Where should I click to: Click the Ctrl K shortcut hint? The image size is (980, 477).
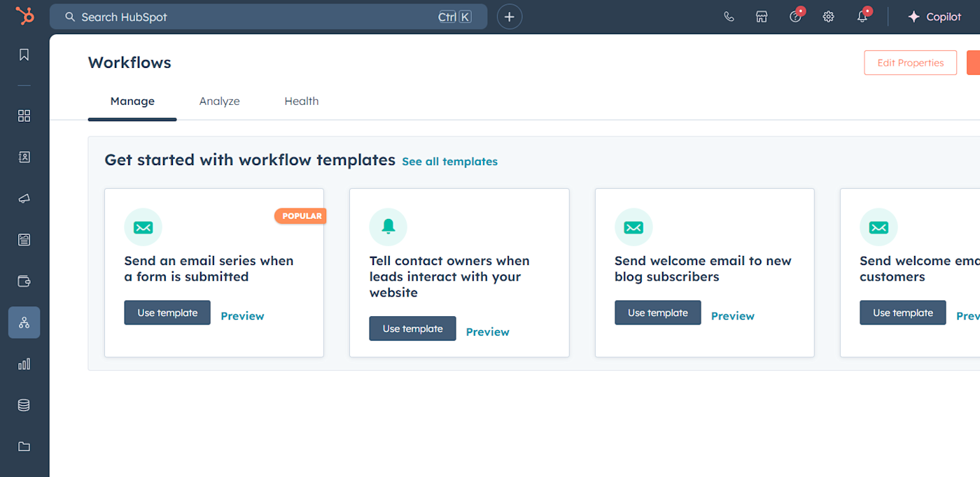pyautogui.click(x=455, y=17)
